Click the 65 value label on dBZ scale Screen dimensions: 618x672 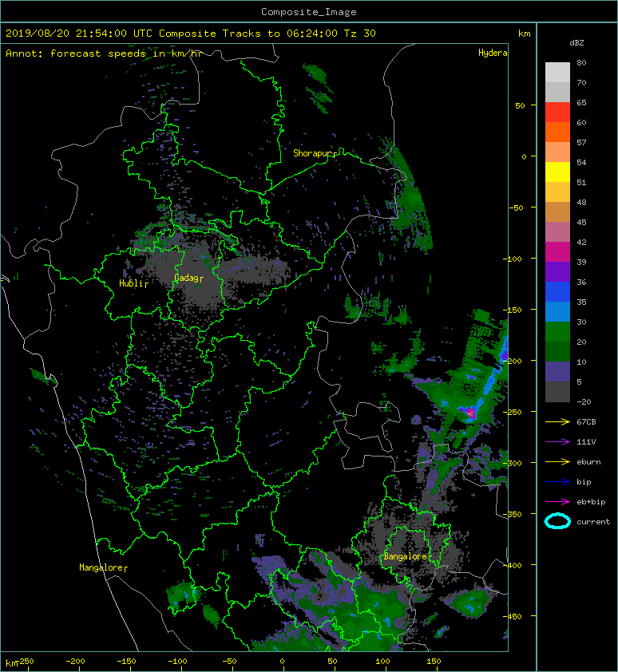(581, 102)
